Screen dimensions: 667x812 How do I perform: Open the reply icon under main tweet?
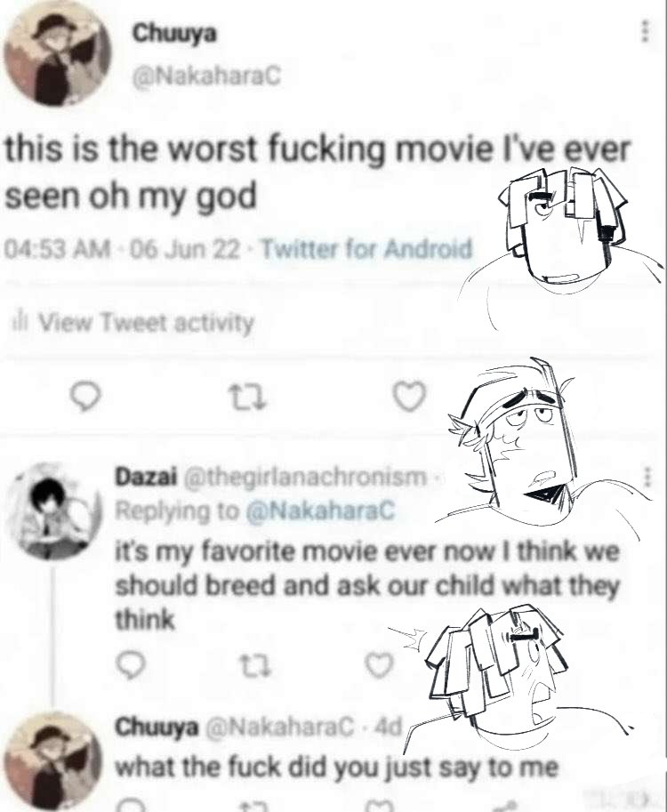click(x=85, y=397)
